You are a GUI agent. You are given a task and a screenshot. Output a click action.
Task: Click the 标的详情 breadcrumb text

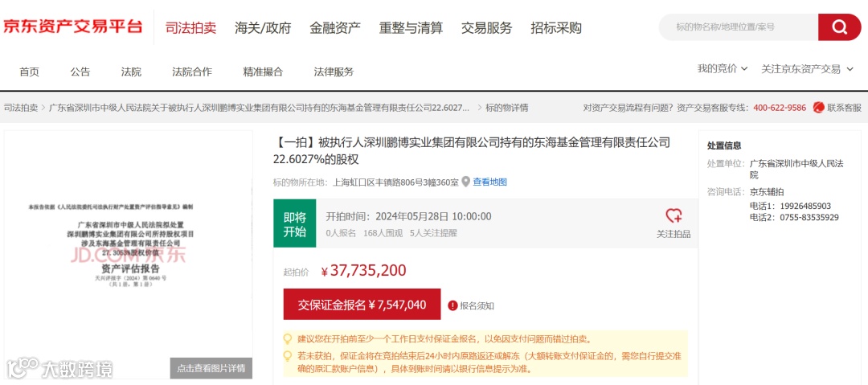(506, 108)
